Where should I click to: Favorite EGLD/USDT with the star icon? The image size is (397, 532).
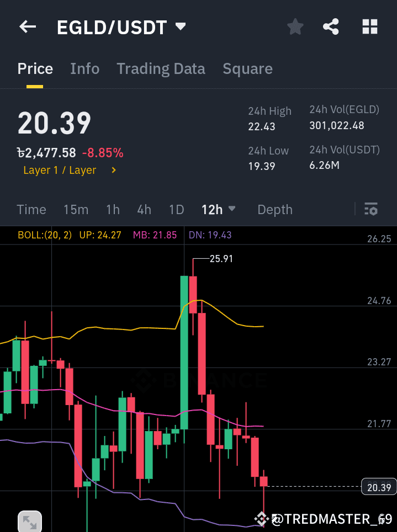(295, 26)
